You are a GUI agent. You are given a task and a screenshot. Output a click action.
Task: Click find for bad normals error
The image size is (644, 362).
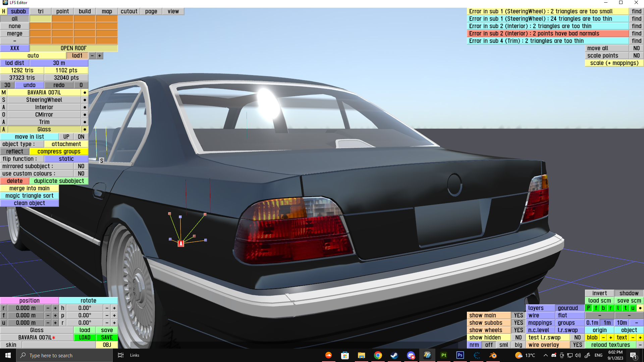pyautogui.click(x=636, y=34)
